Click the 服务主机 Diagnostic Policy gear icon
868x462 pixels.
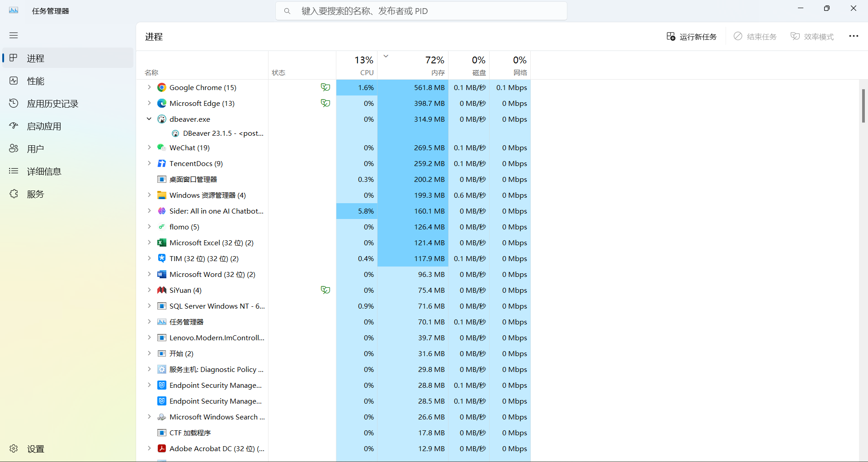point(162,369)
